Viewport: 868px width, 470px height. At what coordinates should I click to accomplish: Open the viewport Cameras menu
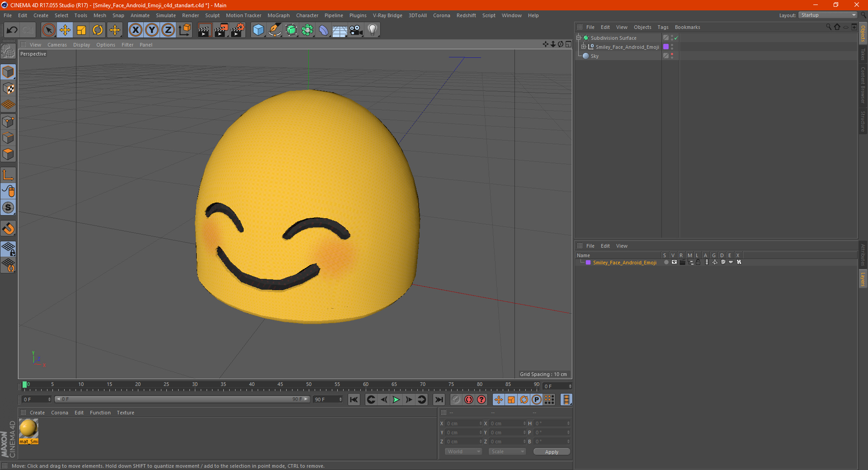[57, 45]
